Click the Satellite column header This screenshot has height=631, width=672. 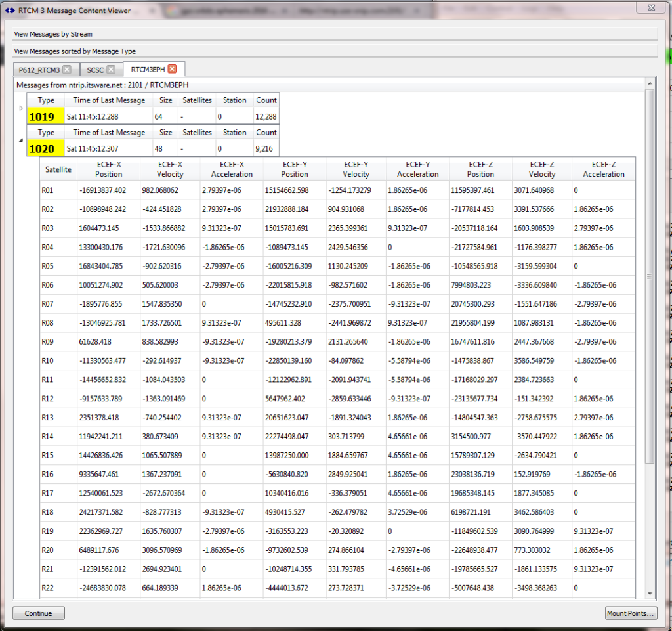(x=58, y=169)
